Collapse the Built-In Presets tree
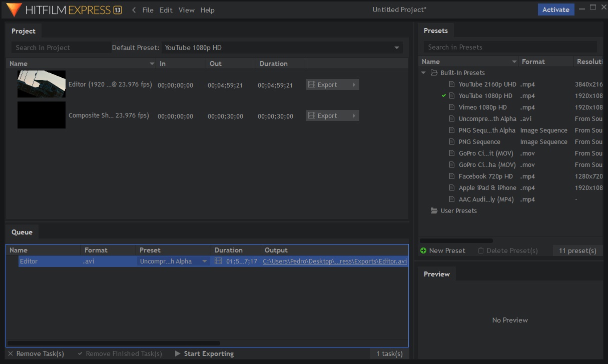608x364 pixels. click(x=423, y=72)
